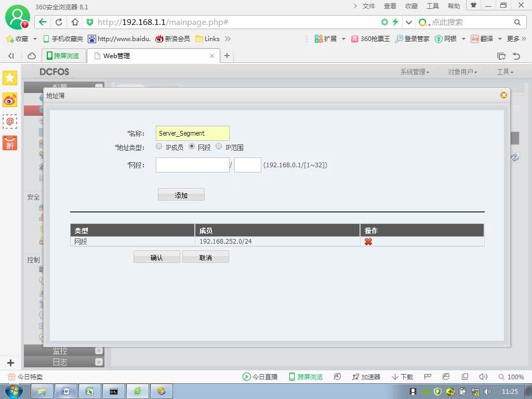Open a new browser tab with plus
Image resolution: width=532 pixels, height=399 pixels.
click(227, 56)
